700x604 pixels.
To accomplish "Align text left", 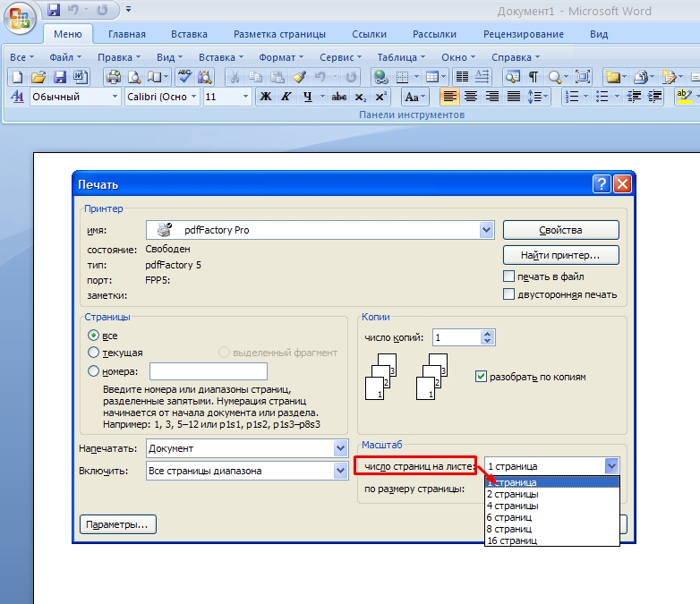I will (449, 97).
